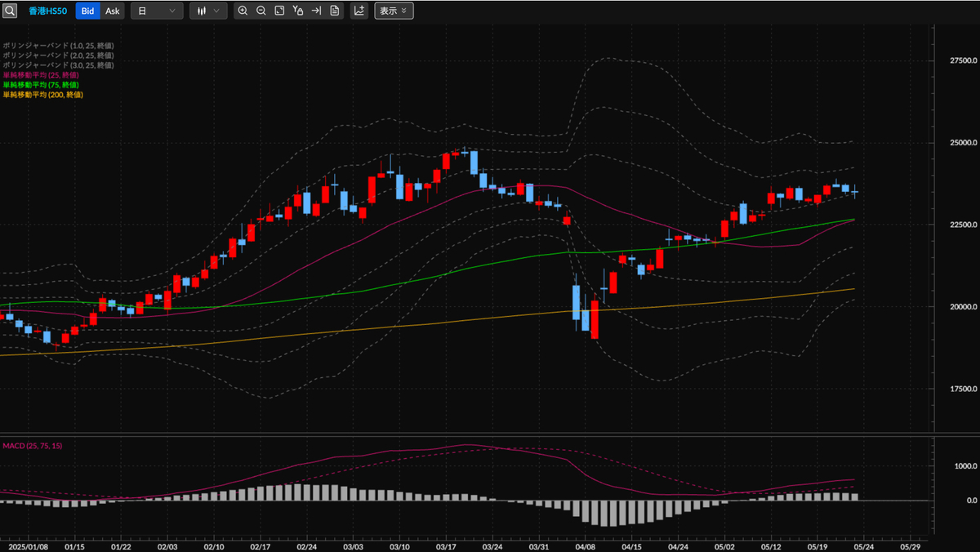The width and height of the screenshot is (980, 552).
Task: Toggle the Y-axis lock icon
Action: pos(298,11)
